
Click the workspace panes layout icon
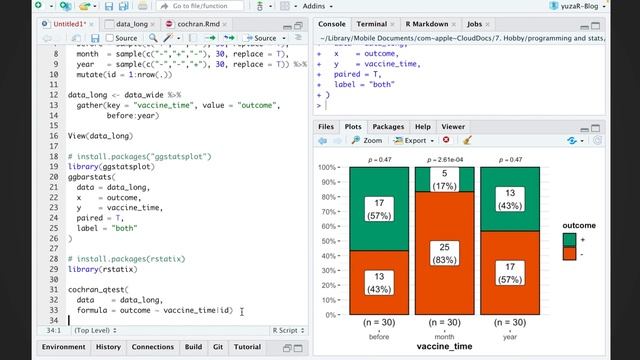pos(285,6)
